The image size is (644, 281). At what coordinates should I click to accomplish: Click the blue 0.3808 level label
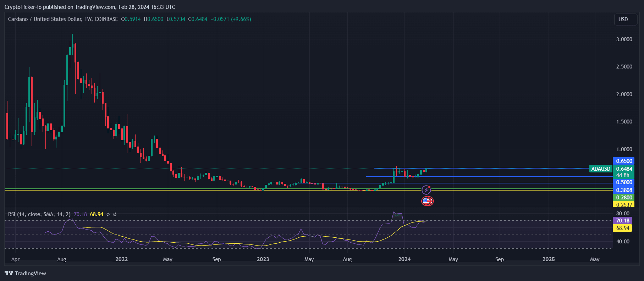coord(624,190)
